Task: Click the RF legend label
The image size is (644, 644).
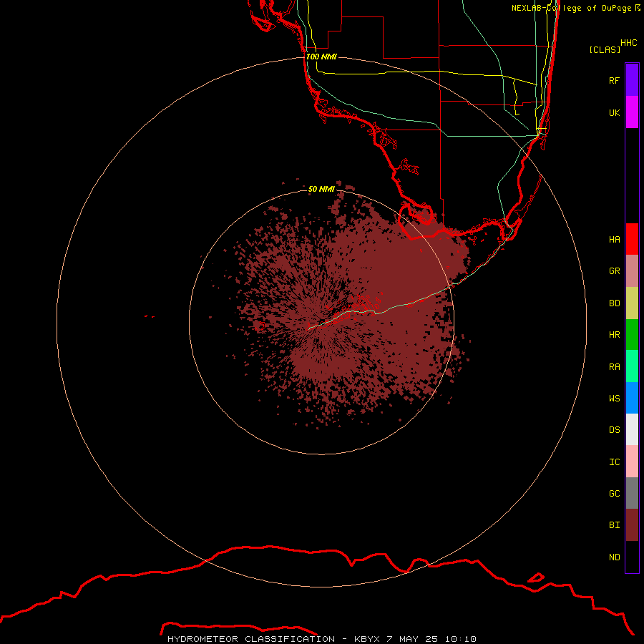Action: (614, 80)
